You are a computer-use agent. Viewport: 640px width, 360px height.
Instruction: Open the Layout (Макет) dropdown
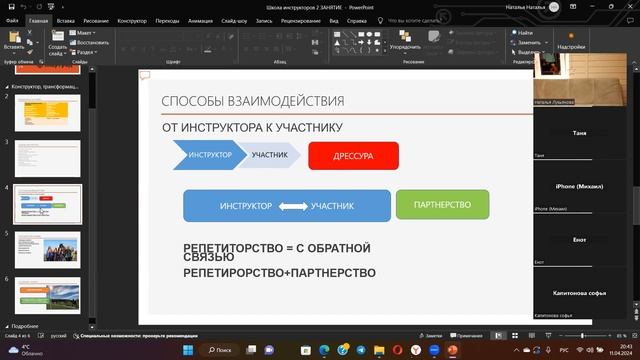[82, 33]
